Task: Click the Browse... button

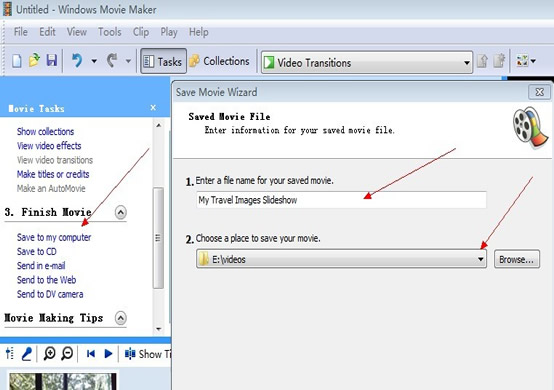Action: pyautogui.click(x=517, y=259)
